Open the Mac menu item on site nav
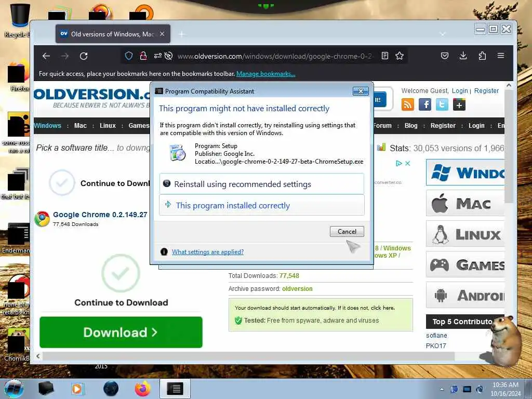The height and width of the screenshot is (399, 532). click(x=81, y=126)
